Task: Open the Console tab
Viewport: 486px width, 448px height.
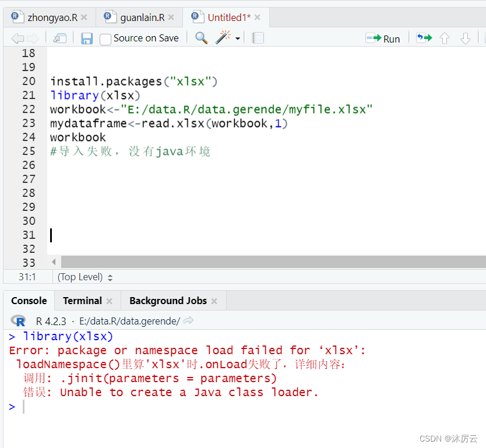Action: coord(29,301)
